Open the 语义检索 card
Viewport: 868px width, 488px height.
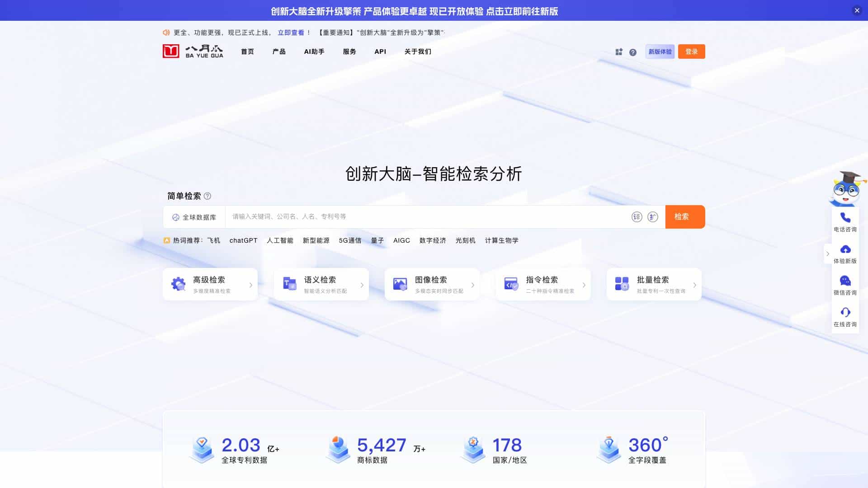[x=321, y=285]
